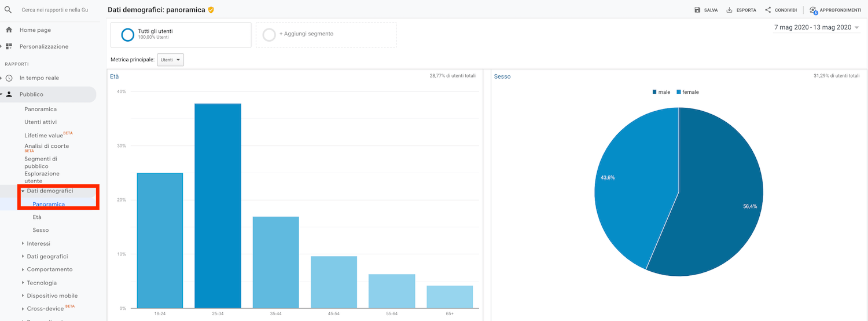Open the Metrica principale Utenti dropdown
868x321 pixels.
[170, 60]
